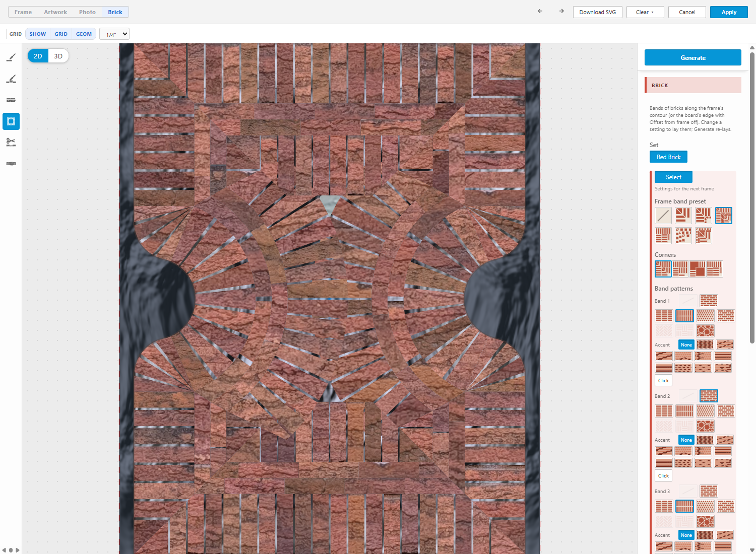Select the trowel tool at top of left toolbar

click(x=11, y=57)
